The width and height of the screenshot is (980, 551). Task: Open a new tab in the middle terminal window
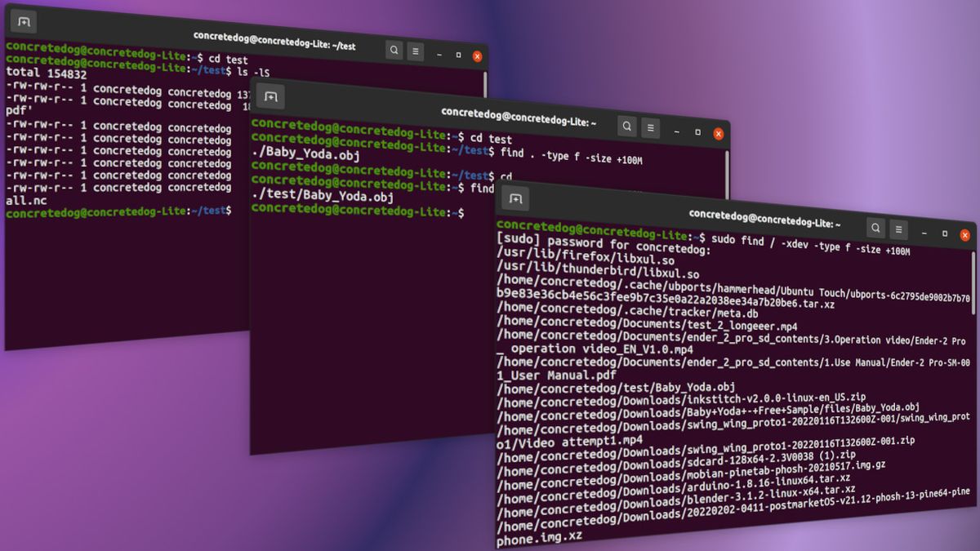269,96
